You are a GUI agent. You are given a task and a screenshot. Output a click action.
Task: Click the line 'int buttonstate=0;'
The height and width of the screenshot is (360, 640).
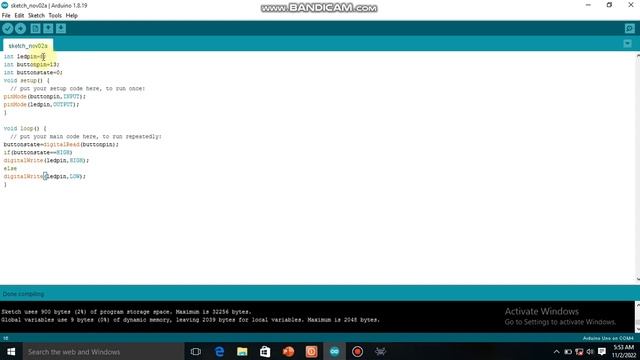[33, 73]
